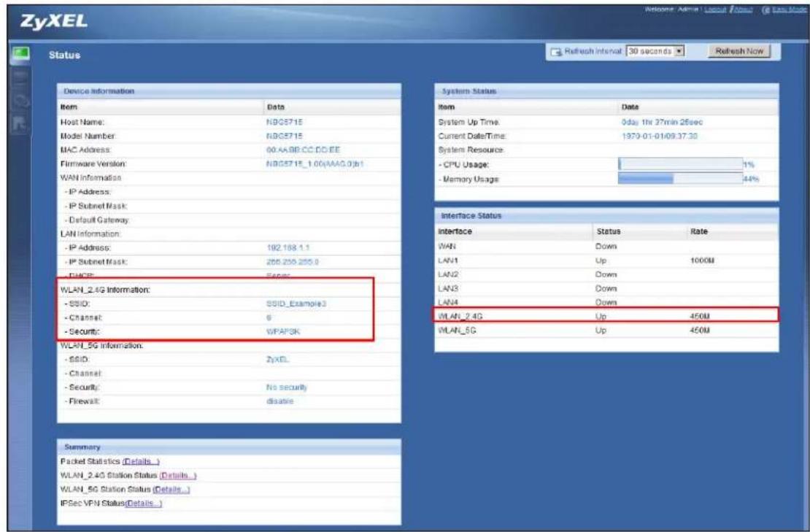810x532 pixels.
Task: Click the Status page title
Action: click(x=64, y=55)
